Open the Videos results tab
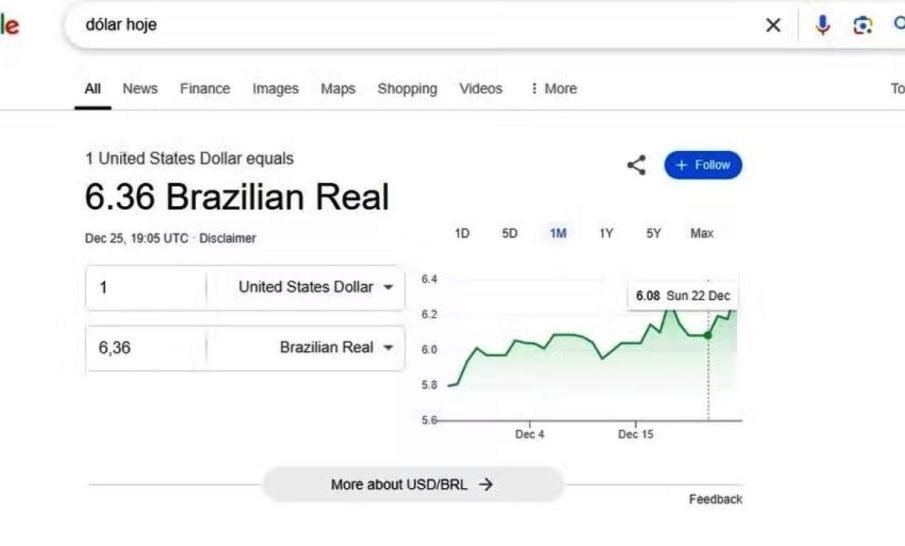 481,89
